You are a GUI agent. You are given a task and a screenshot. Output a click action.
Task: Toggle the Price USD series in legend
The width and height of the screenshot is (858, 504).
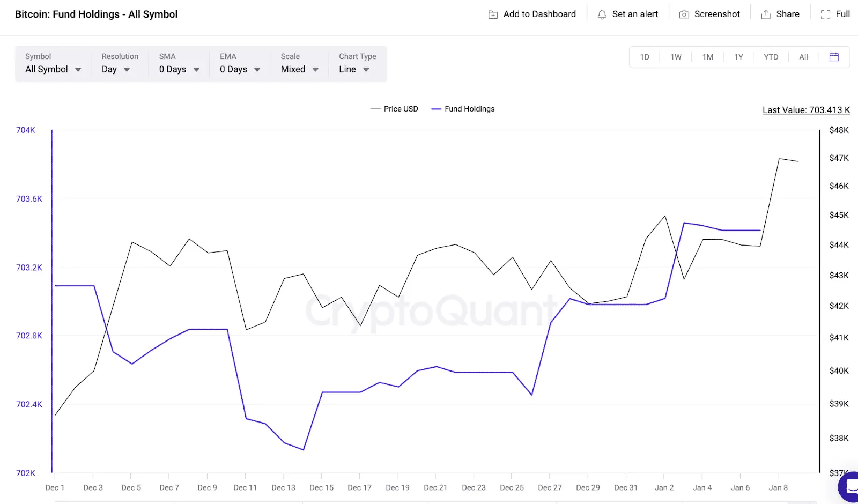pyautogui.click(x=395, y=108)
